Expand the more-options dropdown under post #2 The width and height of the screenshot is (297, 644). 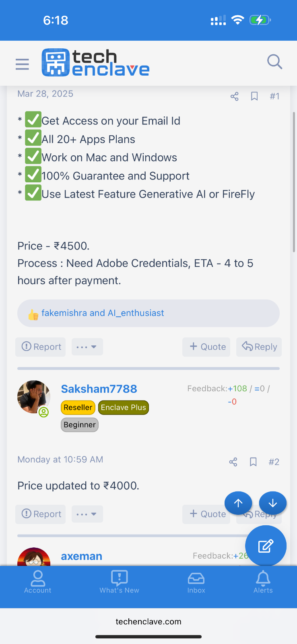pos(87,514)
